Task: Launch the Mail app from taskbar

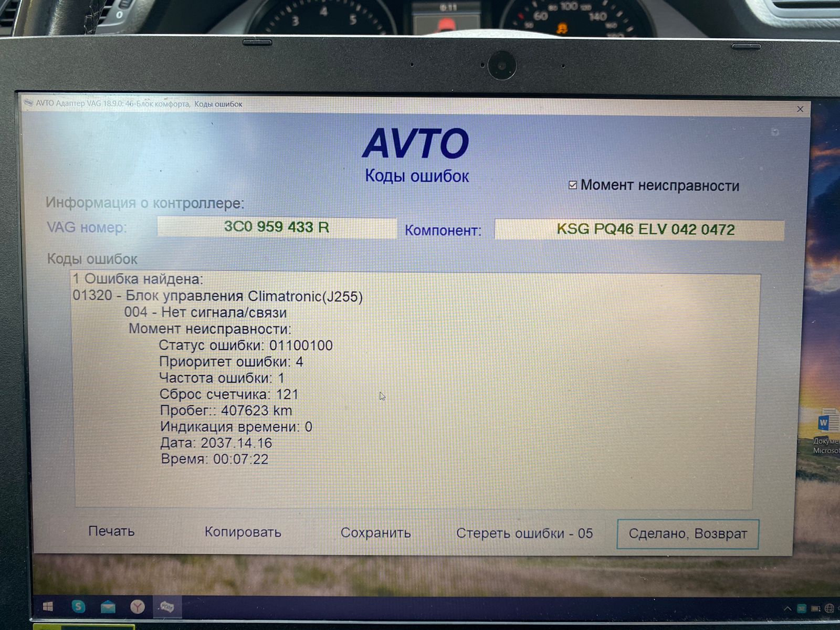Action: [108, 607]
